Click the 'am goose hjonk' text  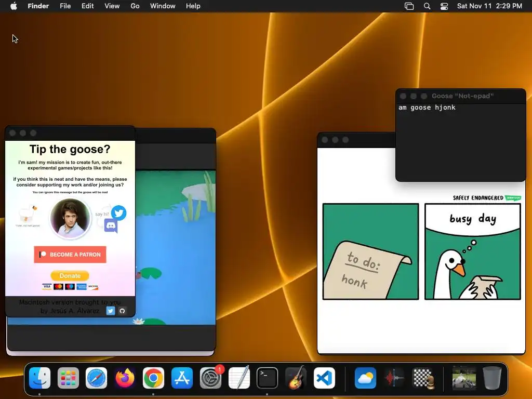coord(427,108)
